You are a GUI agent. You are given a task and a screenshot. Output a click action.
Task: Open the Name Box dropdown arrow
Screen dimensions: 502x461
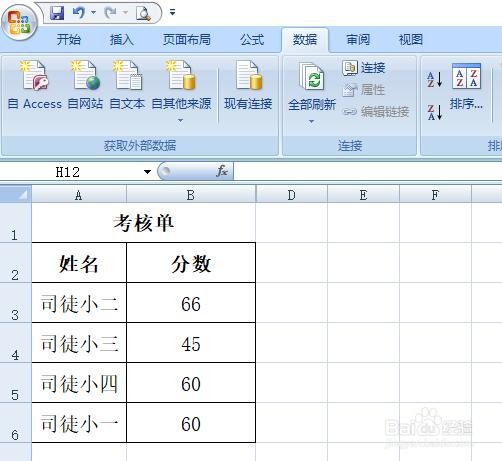coord(147,172)
